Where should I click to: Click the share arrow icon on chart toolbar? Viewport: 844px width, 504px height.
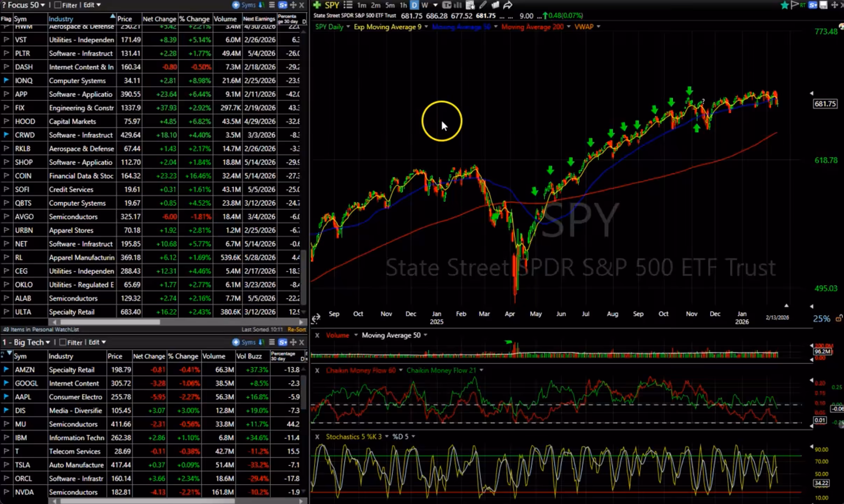click(x=508, y=5)
